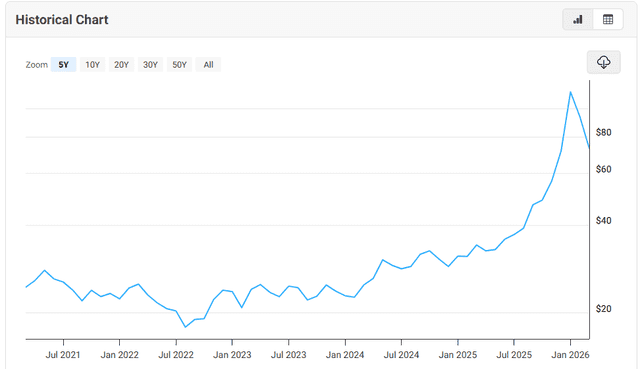Select the 10Y zoom range

(92, 64)
